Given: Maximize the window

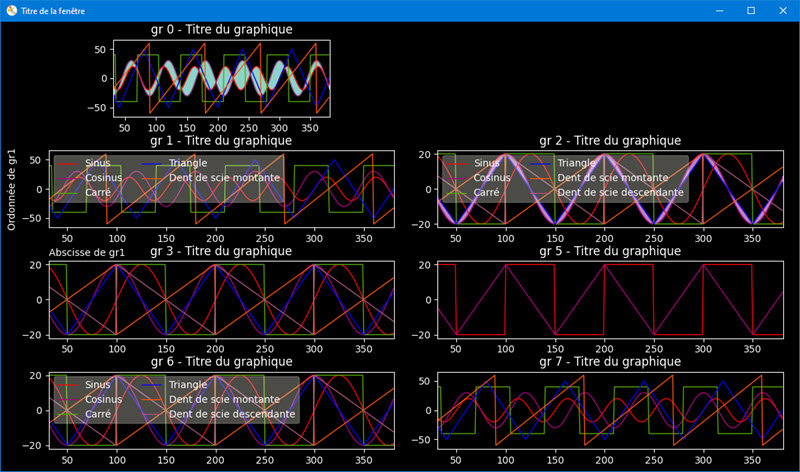Looking at the screenshot, I should coord(751,10).
